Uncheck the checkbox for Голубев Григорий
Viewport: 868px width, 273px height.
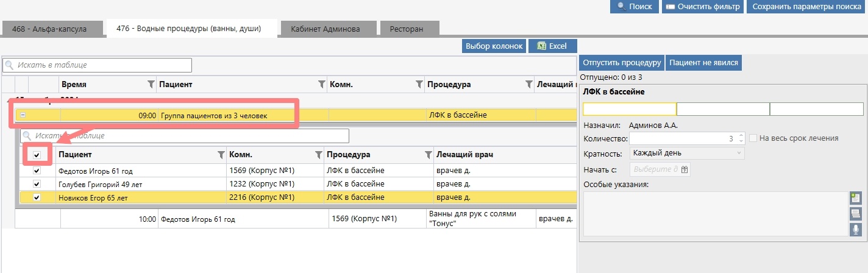[37, 184]
